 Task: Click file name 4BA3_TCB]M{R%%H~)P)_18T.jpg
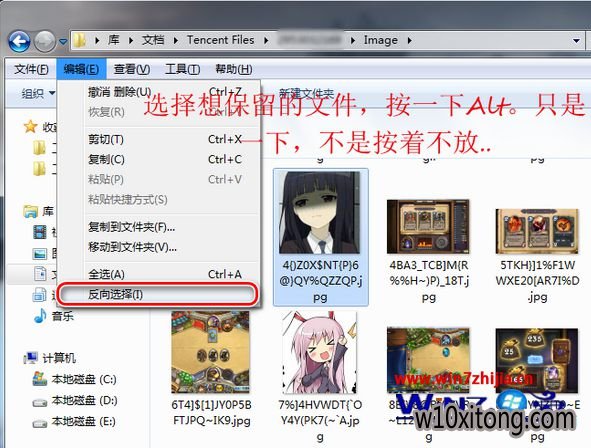[429, 281]
